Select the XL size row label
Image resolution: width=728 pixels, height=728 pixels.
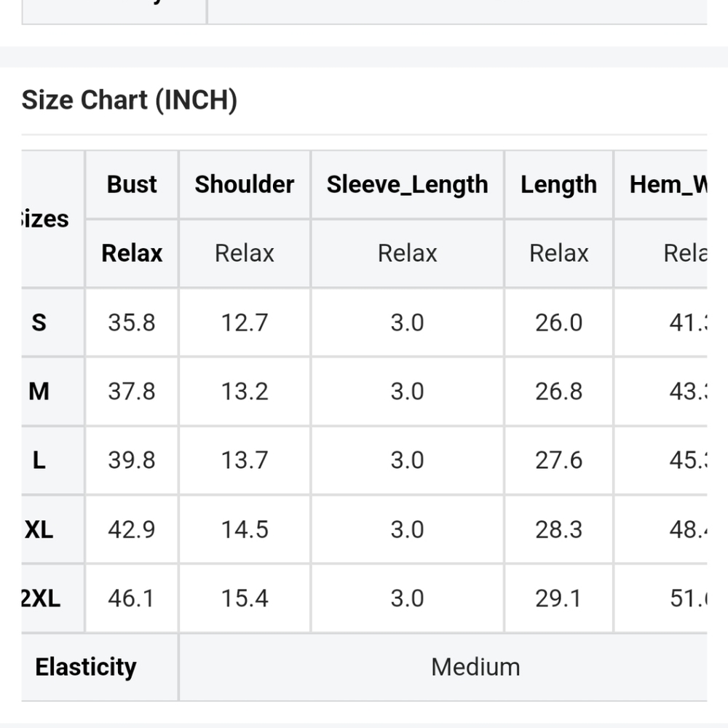click(x=39, y=529)
